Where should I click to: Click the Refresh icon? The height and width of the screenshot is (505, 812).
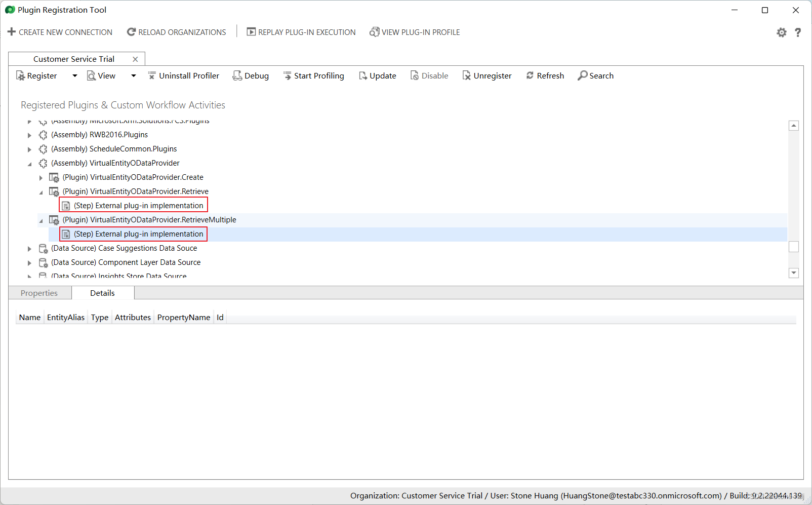coord(530,75)
